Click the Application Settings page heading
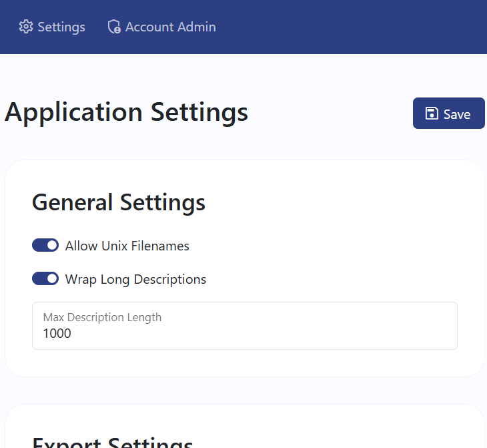 point(126,111)
